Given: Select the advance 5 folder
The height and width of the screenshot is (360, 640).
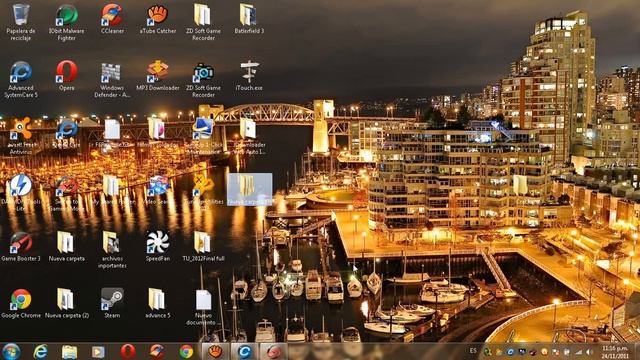Looking at the screenshot, I should pos(158,303).
